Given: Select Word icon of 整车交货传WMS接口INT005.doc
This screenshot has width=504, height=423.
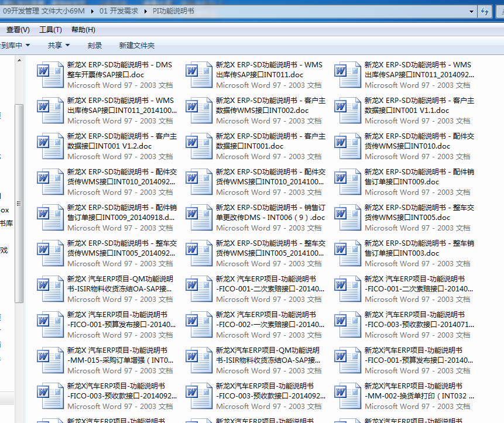Looking at the screenshot, I should coord(348,217).
